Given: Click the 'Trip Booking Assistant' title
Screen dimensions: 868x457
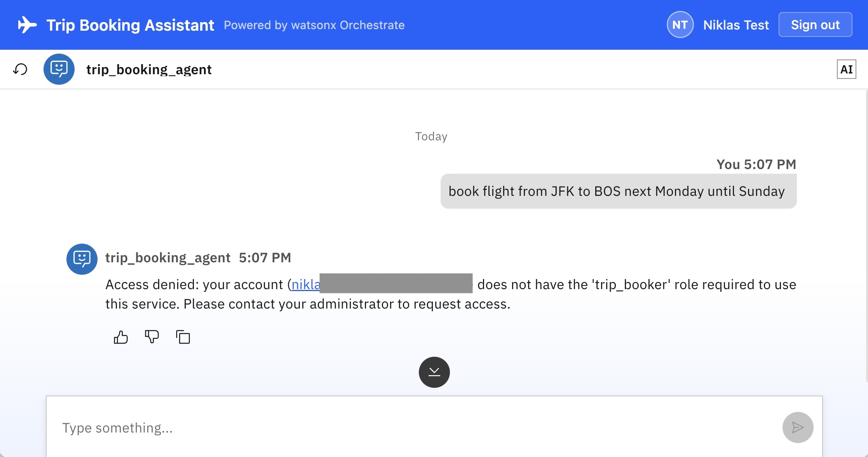Looking at the screenshot, I should [130, 25].
